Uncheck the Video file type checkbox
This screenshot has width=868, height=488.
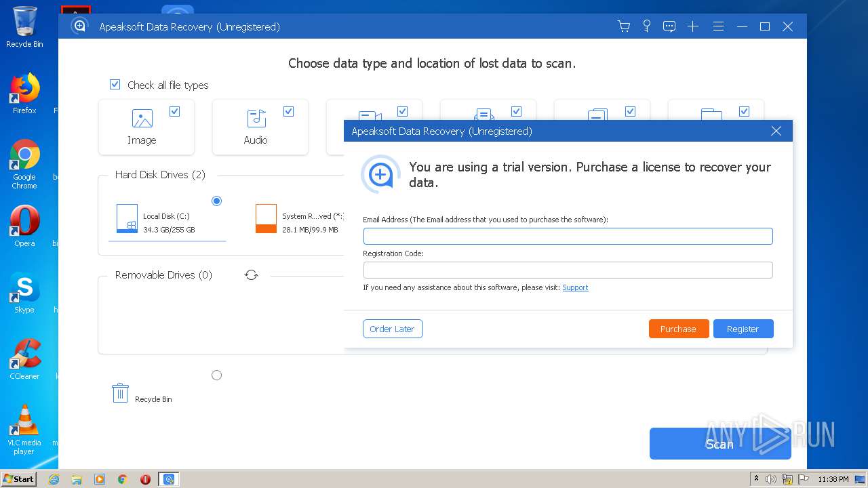pyautogui.click(x=402, y=111)
